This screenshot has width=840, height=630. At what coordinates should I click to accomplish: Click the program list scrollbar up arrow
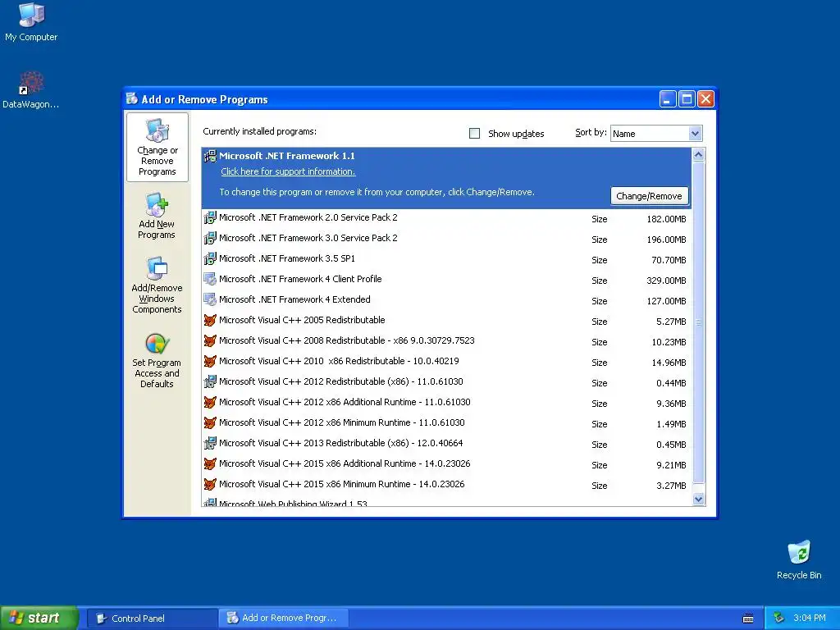point(699,155)
